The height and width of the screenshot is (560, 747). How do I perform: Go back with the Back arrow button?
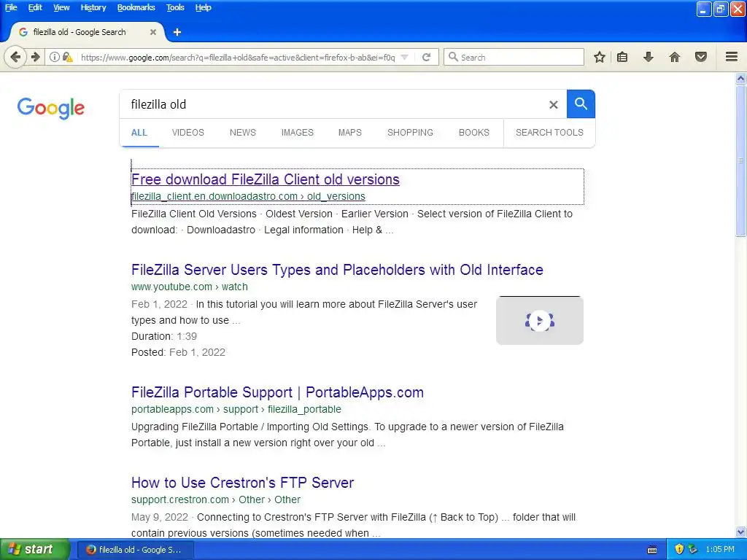[x=15, y=57]
